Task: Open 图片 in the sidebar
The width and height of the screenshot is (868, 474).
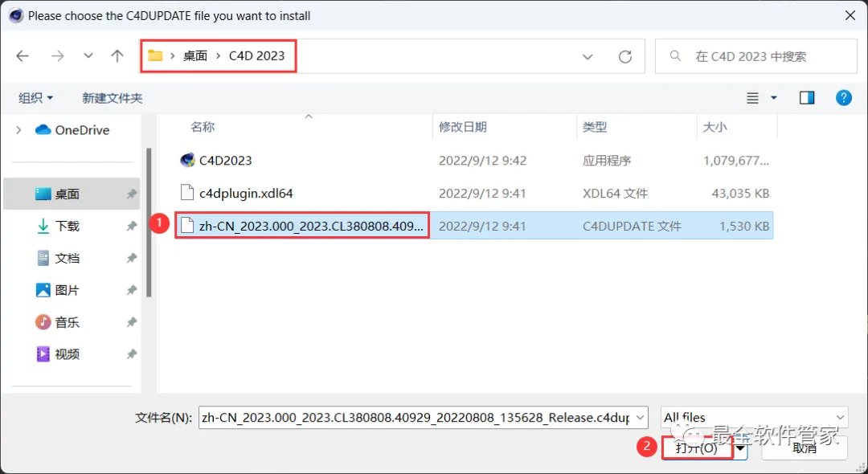Action: pos(67,290)
